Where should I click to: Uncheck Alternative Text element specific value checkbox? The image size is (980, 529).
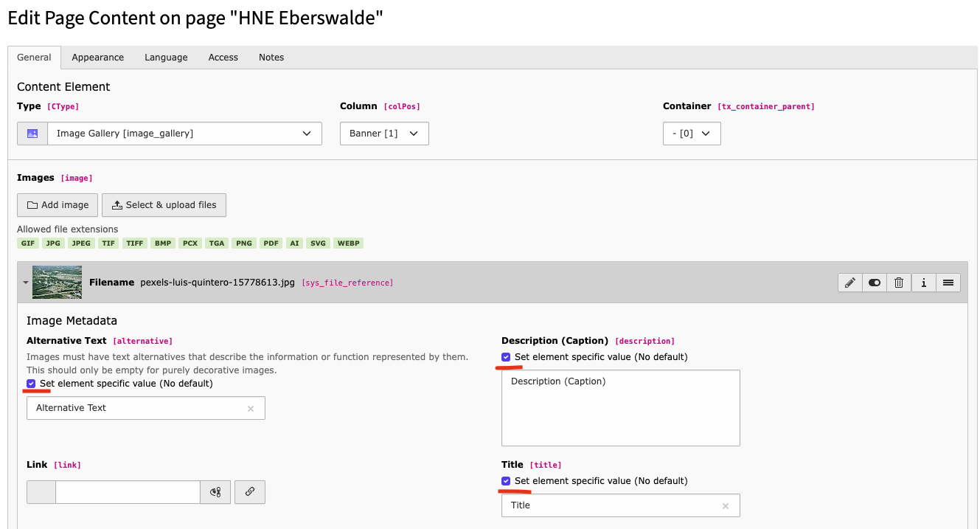31,384
